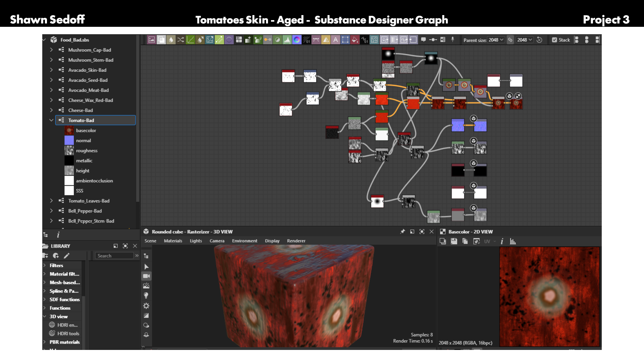The width and height of the screenshot is (644, 362).
Task: Expand the Cheese-Bad graph
Action: [x=51, y=110]
